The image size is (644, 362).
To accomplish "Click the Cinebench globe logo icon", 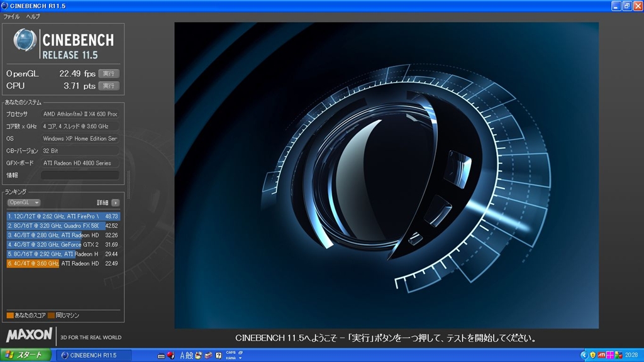I will tap(25, 40).
